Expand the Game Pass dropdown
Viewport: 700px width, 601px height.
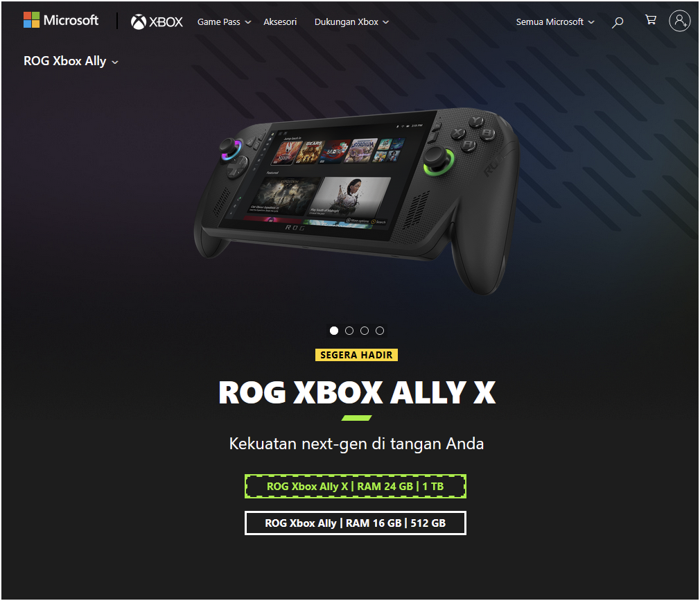coord(224,22)
